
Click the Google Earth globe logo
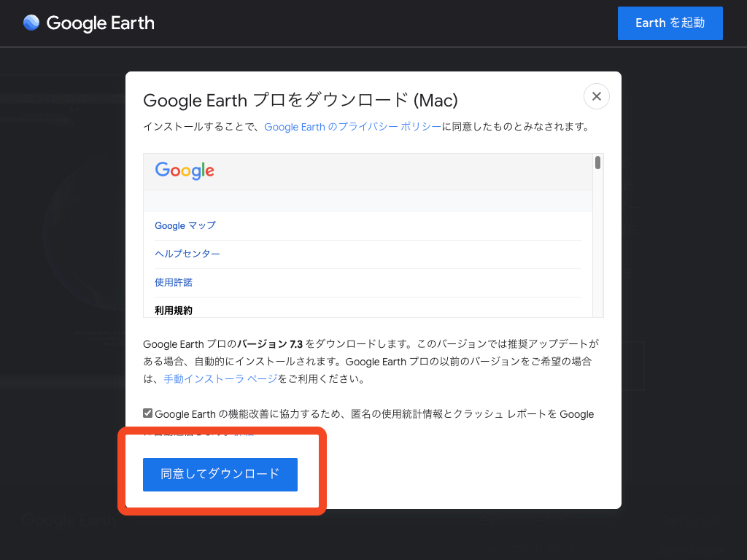pos(31,23)
